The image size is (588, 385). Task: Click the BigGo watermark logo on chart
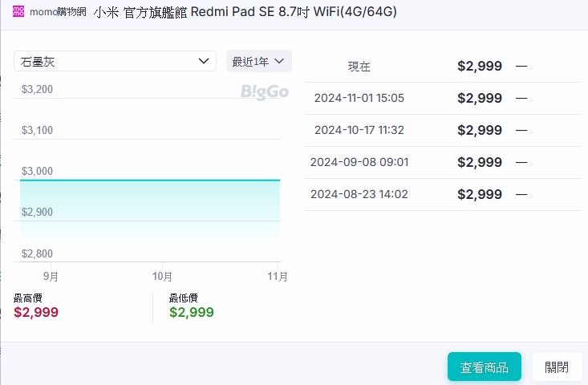tap(265, 92)
